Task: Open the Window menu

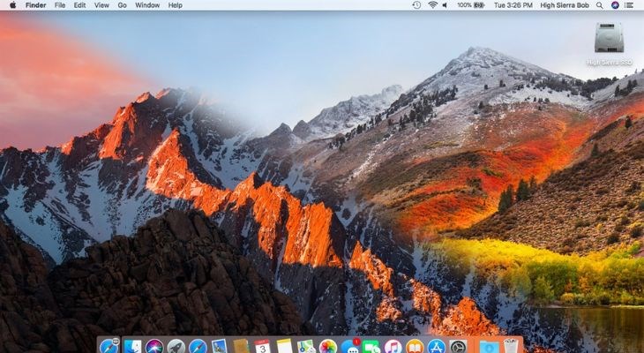Action: click(x=147, y=5)
